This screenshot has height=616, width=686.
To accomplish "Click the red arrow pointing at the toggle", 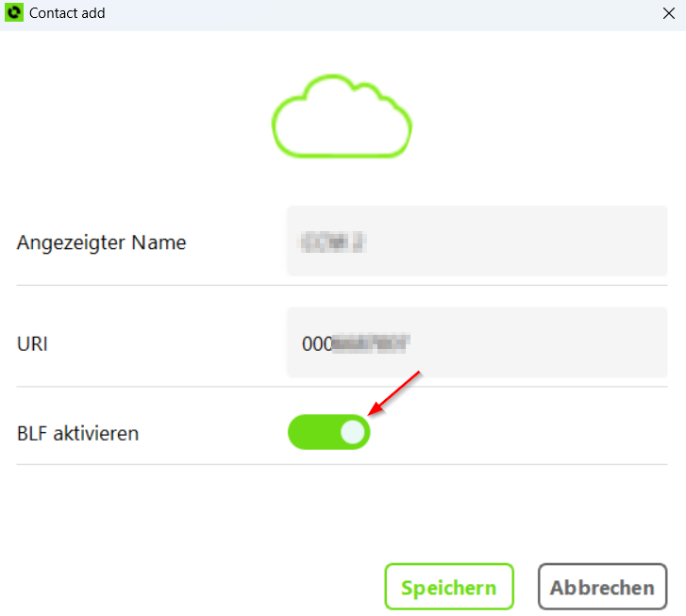I will (394, 392).
